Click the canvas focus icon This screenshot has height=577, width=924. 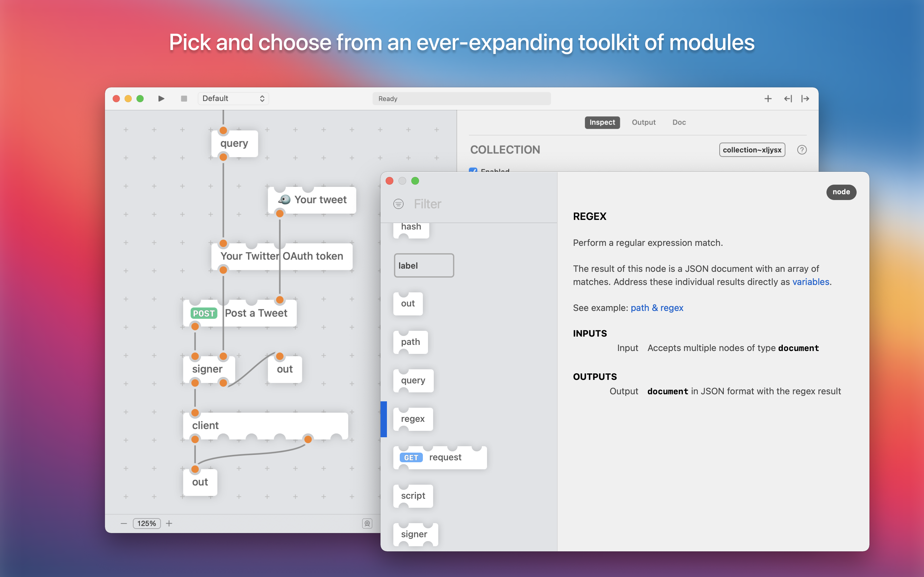click(367, 523)
